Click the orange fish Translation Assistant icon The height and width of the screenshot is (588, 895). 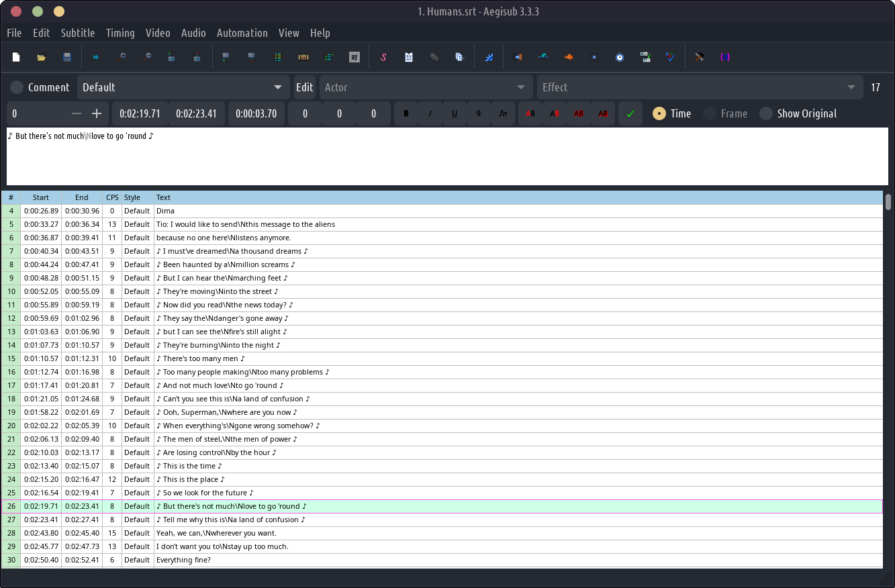(568, 58)
